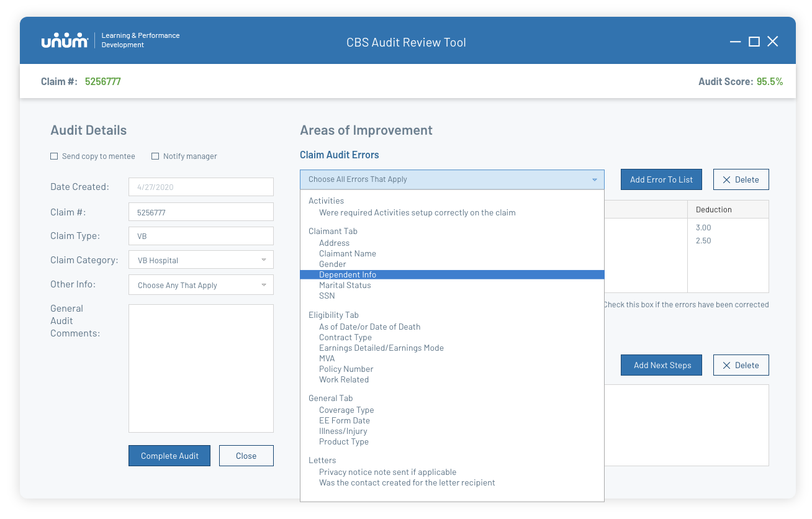This screenshot has height=519, width=812.
Task: Select 'Privacy notice note sent if applicable'
Action: (x=387, y=472)
